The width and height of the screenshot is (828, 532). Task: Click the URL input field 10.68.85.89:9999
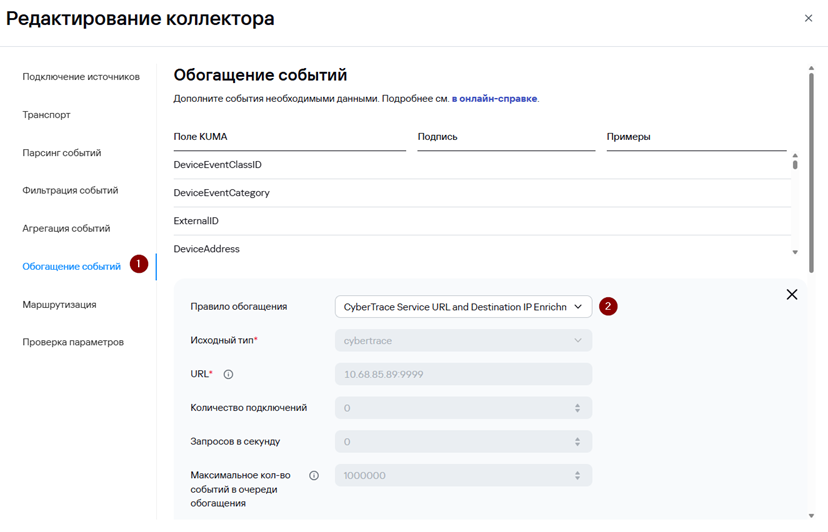463,375
